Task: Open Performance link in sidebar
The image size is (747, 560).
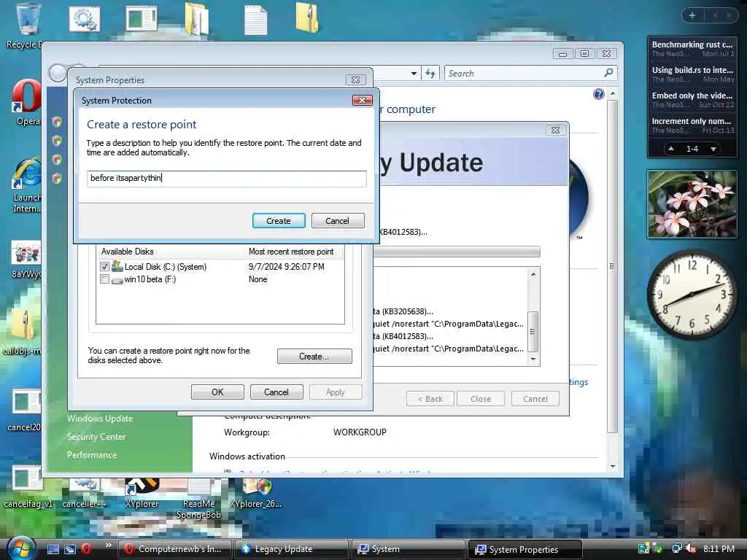Action: tap(92, 455)
